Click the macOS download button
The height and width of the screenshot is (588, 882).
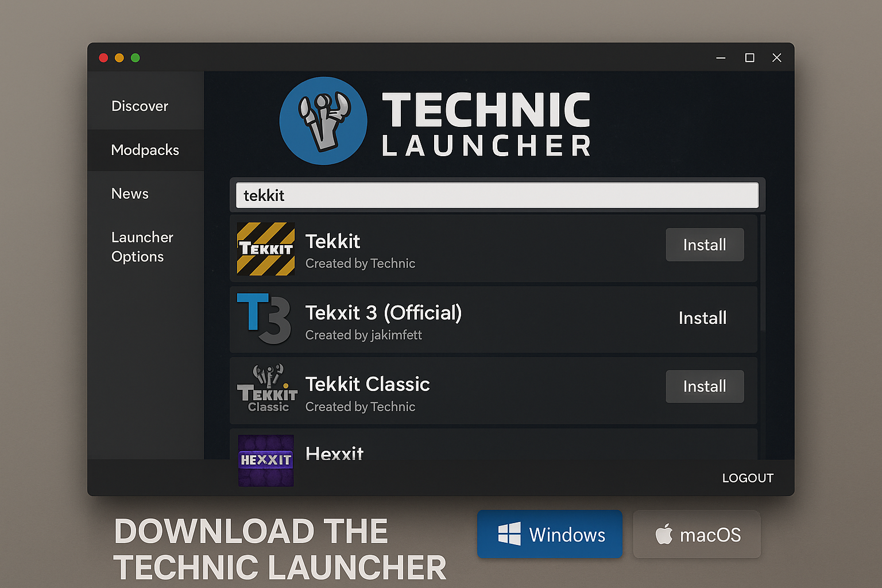point(697,534)
